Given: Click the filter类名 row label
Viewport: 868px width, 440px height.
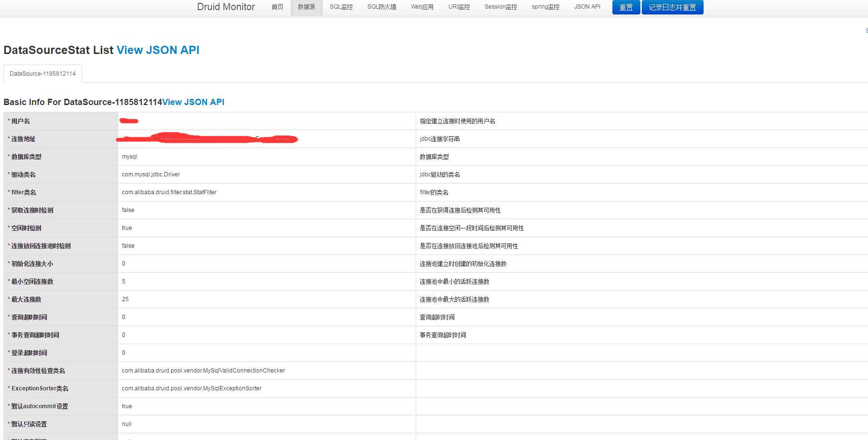Looking at the screenshot, I should pyautogui.click(x=24, y=192).
